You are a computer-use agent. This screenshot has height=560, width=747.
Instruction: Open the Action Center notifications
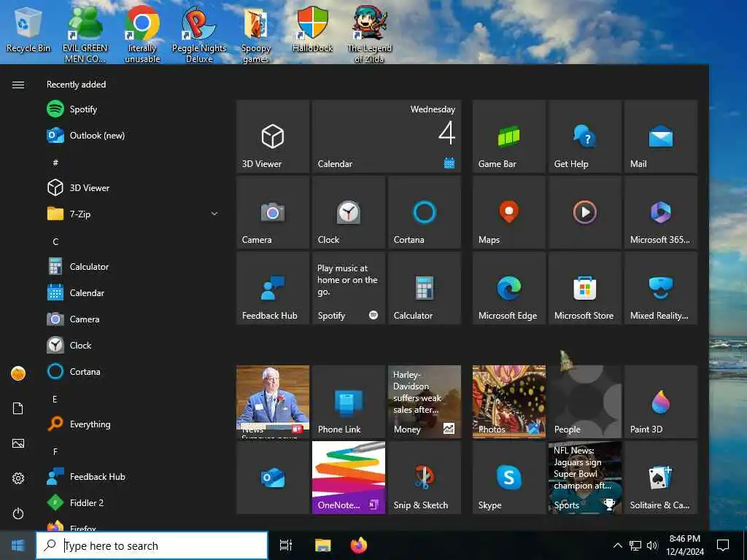[x=723, y=545]
